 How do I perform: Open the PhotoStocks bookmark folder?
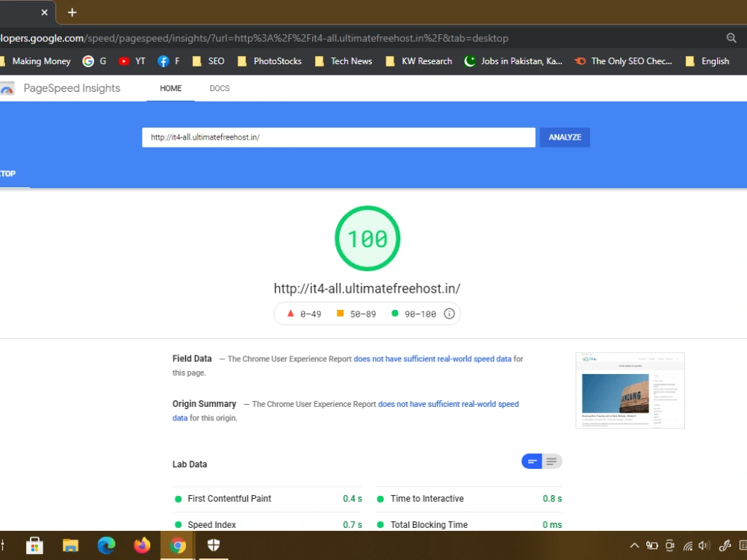click(x=270, y=61)
